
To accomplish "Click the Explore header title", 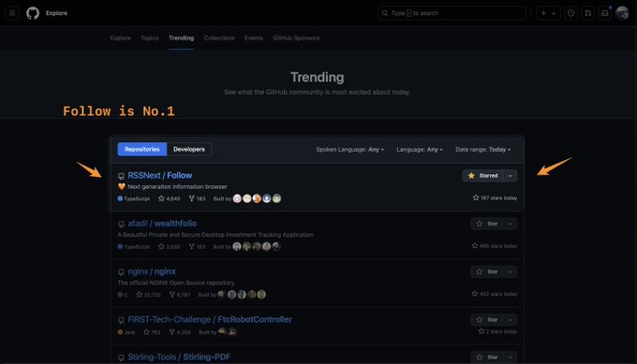I will tap(56, 13).
